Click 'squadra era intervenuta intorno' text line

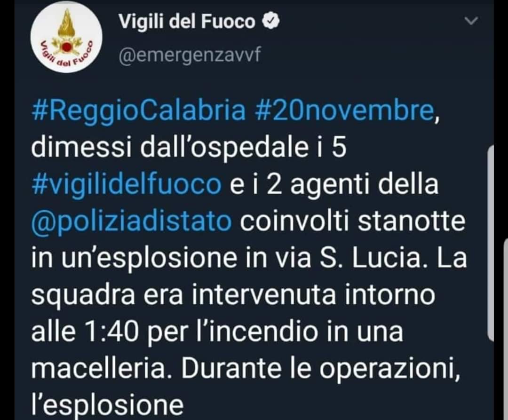click(x=233, y=295)
